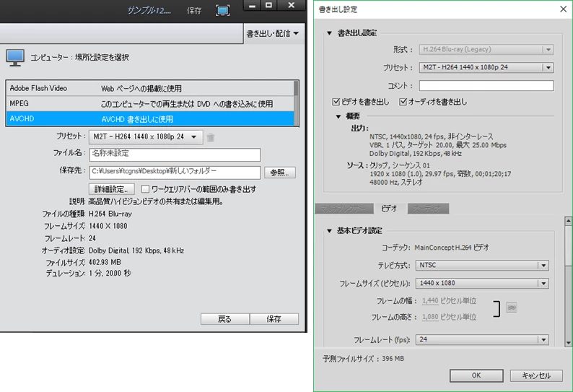Click the fullscreen monitor icon in title bar

[x=222, y=10]
